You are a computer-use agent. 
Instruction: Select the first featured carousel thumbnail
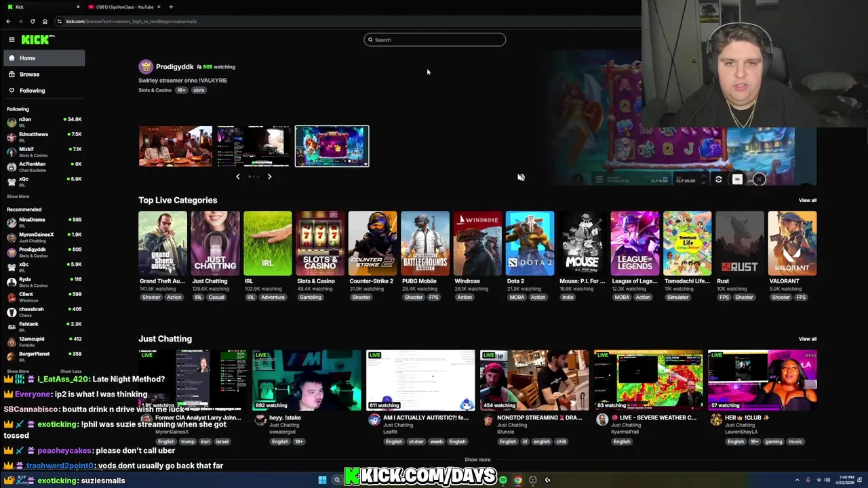tap(176, 146)
